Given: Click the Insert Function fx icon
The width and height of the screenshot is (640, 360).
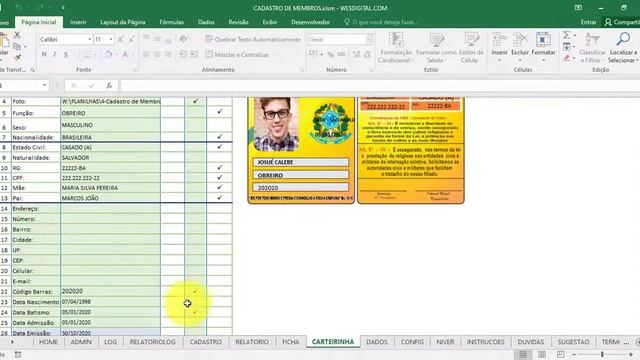Looking at the screenshot, I should click(109, 85).
